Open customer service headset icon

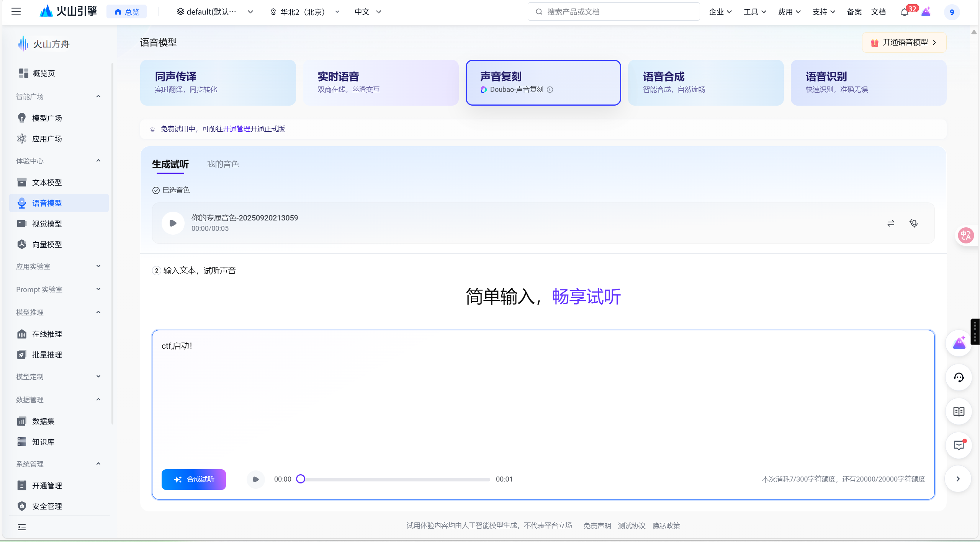pos(959,378)
